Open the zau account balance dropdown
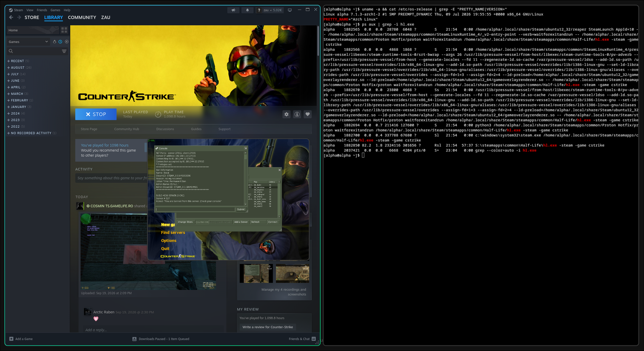This screenshot has height=351, width=644. click(272, 10)
